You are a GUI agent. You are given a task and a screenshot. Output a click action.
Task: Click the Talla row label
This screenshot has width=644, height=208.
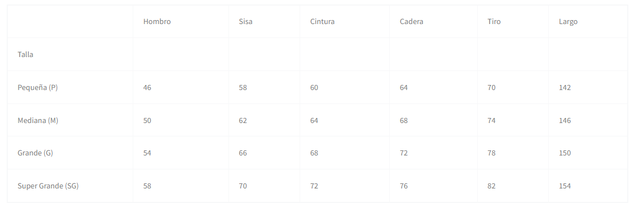click(25, 55)
